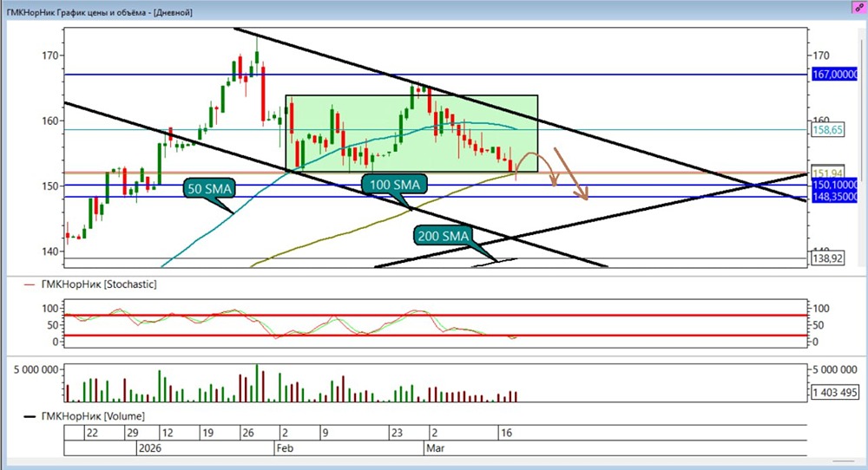Click the pink link icon in title bar
This screenshot has height=470, width=868.
859,8
